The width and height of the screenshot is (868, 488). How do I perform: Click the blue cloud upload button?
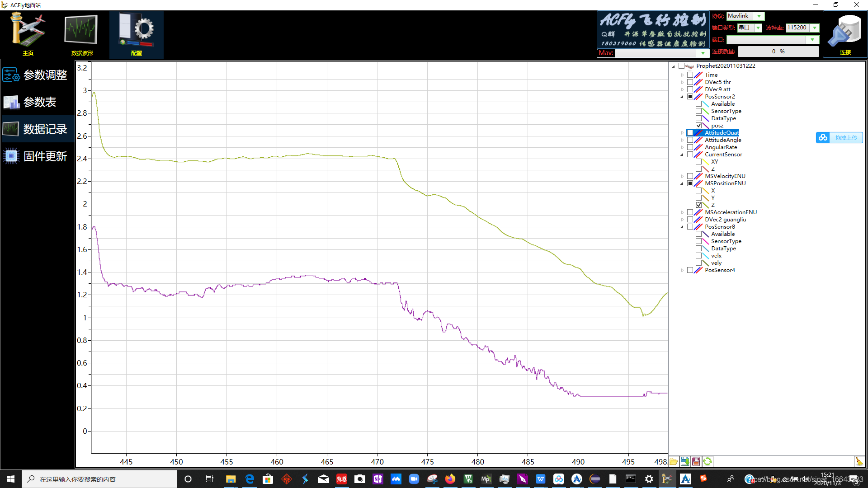[x=839, y=138]
